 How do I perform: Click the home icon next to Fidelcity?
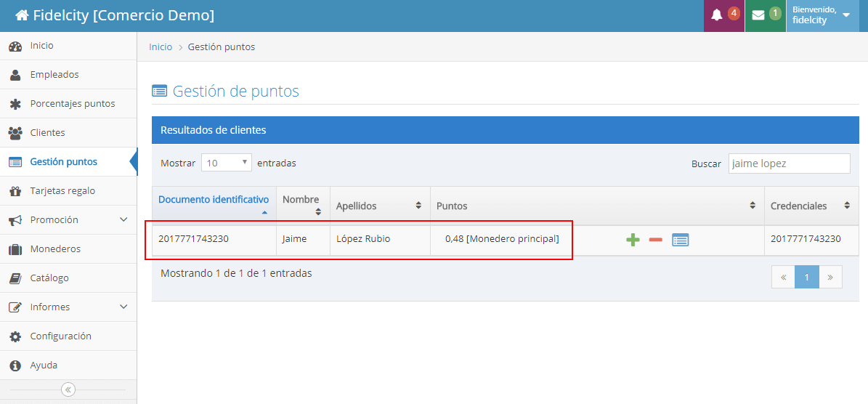click(x=22, y=15)
